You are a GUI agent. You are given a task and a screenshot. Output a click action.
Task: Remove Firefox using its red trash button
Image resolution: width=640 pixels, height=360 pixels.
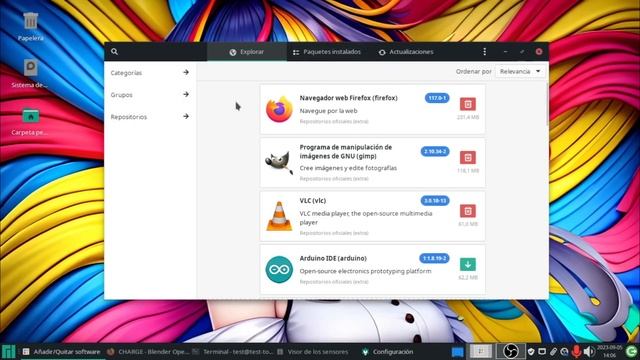coord(468,104)
